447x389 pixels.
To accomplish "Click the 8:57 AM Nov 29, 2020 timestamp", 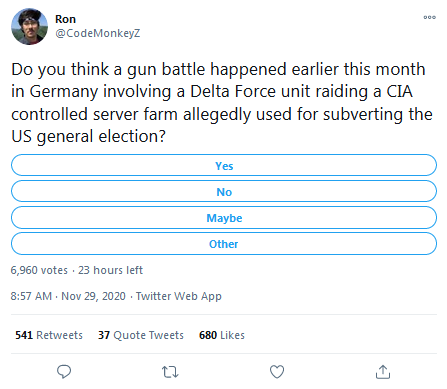I will tap(68, 296).
